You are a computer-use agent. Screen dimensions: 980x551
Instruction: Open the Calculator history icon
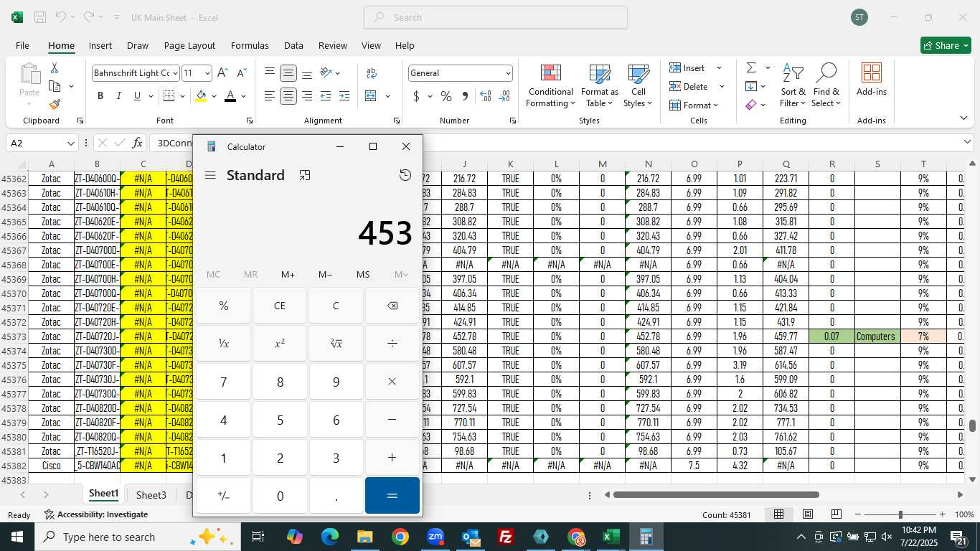click(405, 175)
